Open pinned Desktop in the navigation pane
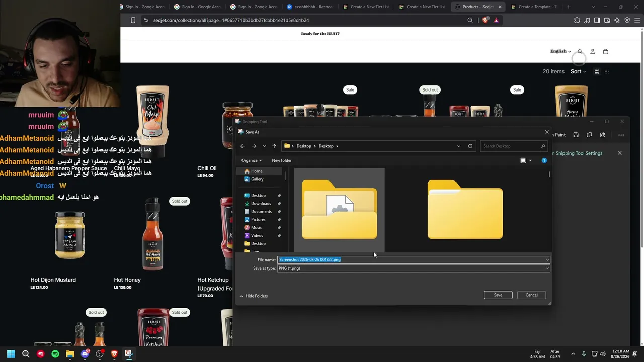Image resolution: width=644 pixels, height=362 pixels. pyautogui.click(x=258, y=196)
